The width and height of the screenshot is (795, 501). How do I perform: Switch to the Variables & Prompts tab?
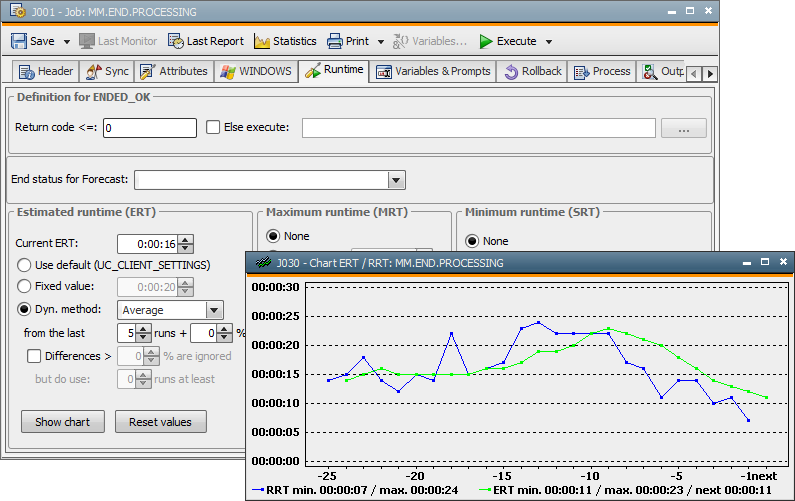tap(433, 71)
